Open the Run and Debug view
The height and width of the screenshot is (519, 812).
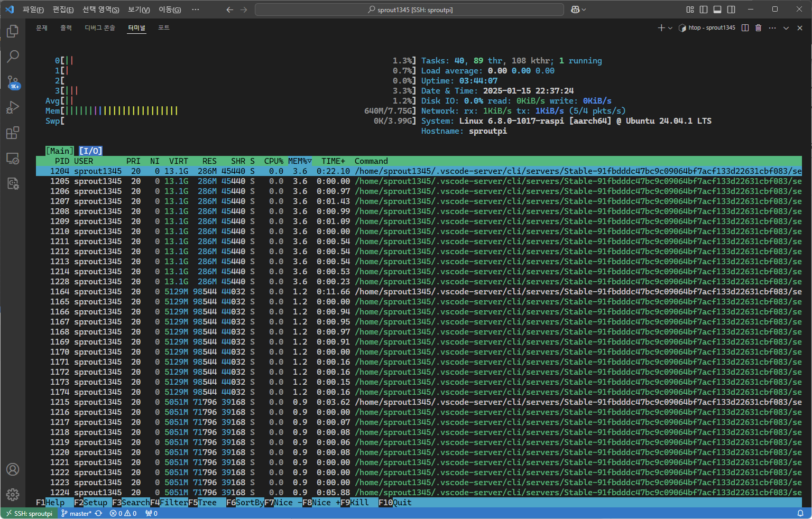point(13,107)
